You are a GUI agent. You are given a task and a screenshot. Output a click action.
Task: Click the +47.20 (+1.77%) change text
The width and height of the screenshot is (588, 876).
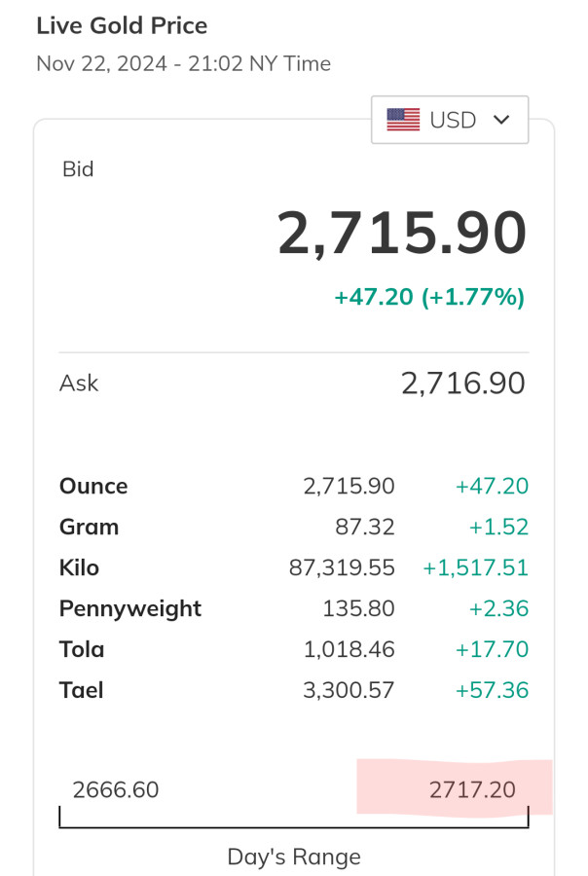[429, 297]
